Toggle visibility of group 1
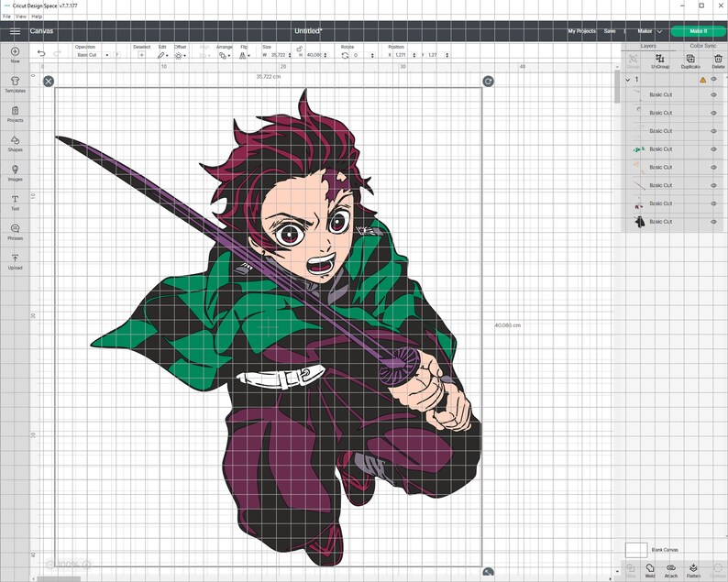 pos(713,80)
